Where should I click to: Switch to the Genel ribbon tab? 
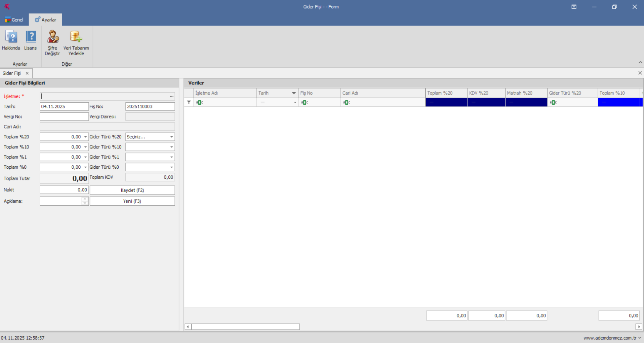[x=14, y=20]
